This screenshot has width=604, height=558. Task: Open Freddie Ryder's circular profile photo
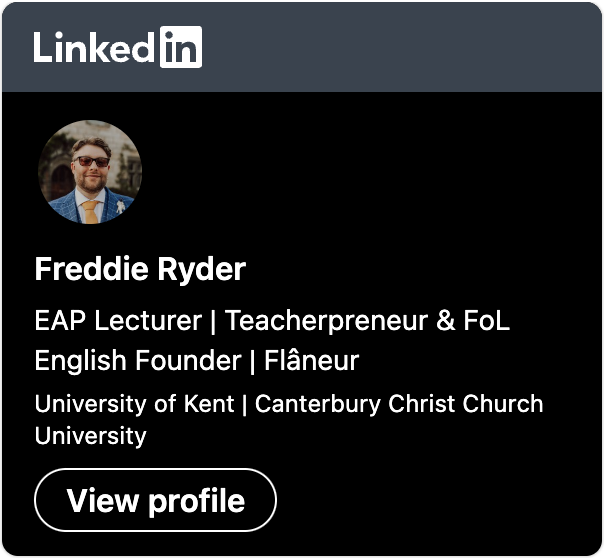[90, 172]
